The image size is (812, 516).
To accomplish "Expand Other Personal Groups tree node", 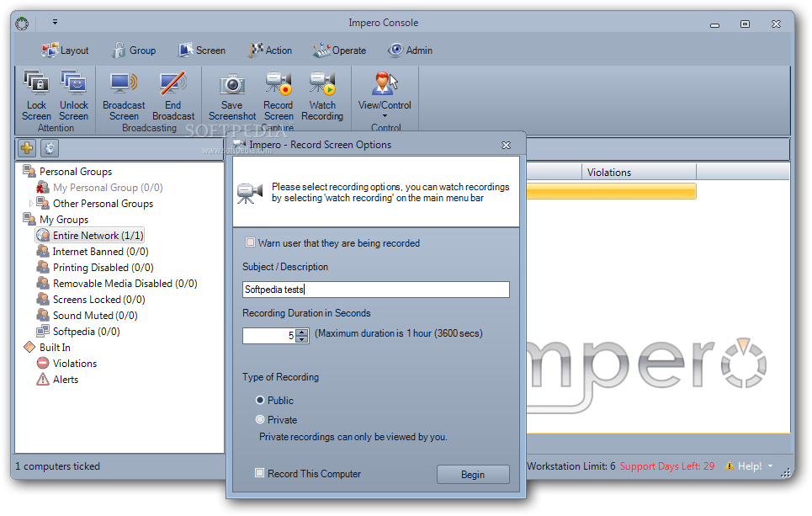I will point(31,203).
